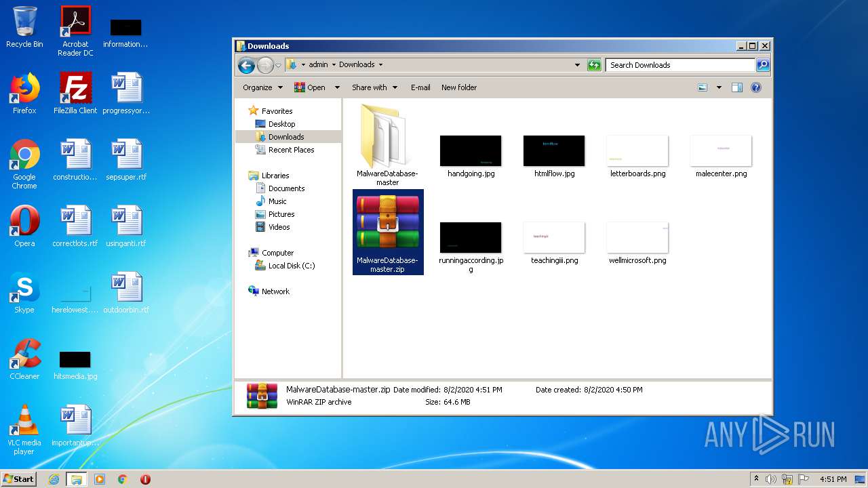
Task: Select usinganti.rtf on the desktop
Action: coord(126,226)
